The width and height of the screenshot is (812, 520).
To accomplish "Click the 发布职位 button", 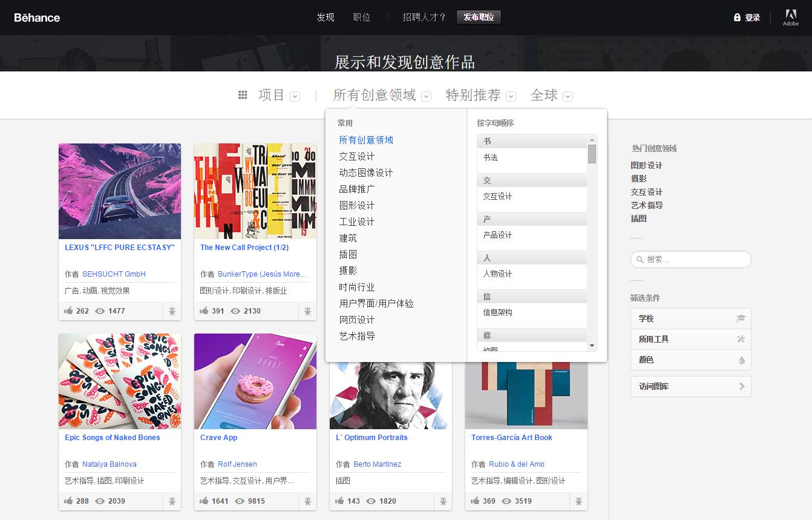I will [x=479, y=17].
